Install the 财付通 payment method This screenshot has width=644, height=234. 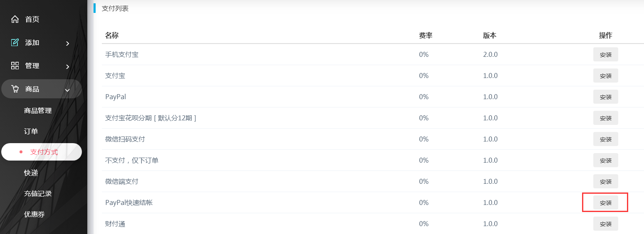click(x=605, y=224)
